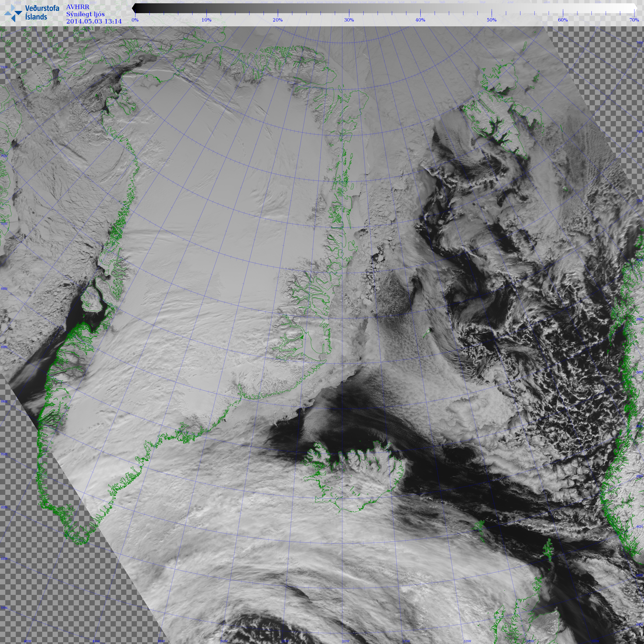Viewport: 644px width, 644px height.
Task: Click the 58N latitude label on left edge
Action: coord(4,558)
